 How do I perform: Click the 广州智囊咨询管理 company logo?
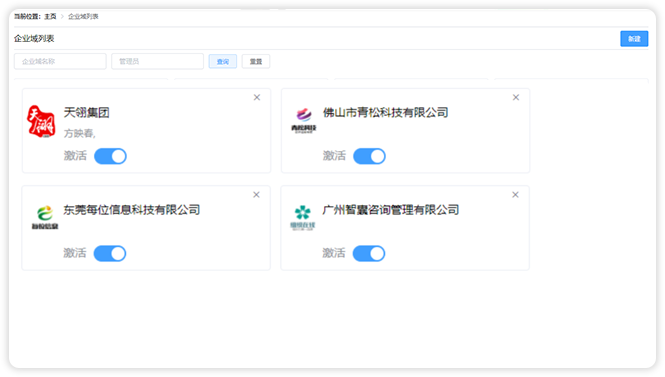tap(303, 218)
